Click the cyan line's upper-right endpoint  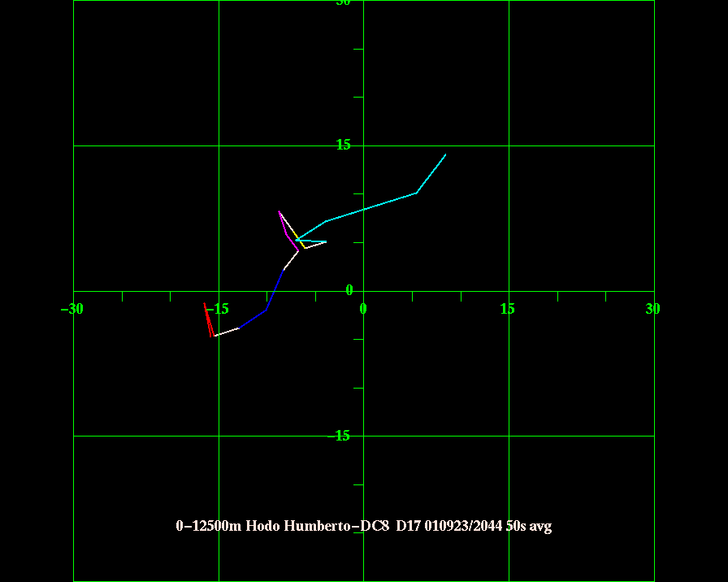click(x=446, y=154)
